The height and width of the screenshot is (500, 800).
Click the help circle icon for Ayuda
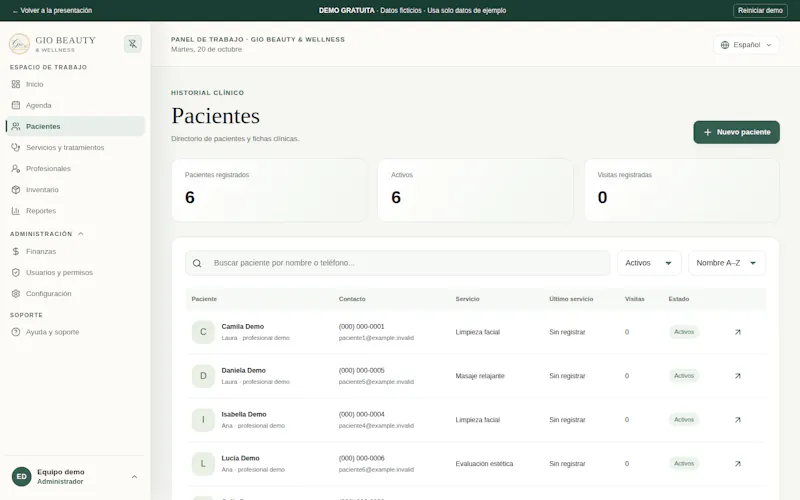click(x=16, y=332)
